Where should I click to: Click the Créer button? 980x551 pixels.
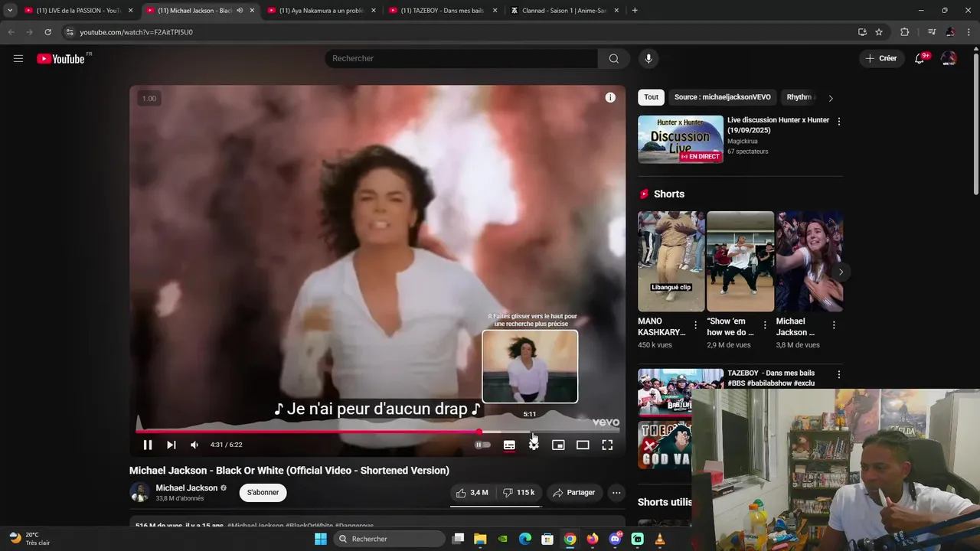point(880,58)
